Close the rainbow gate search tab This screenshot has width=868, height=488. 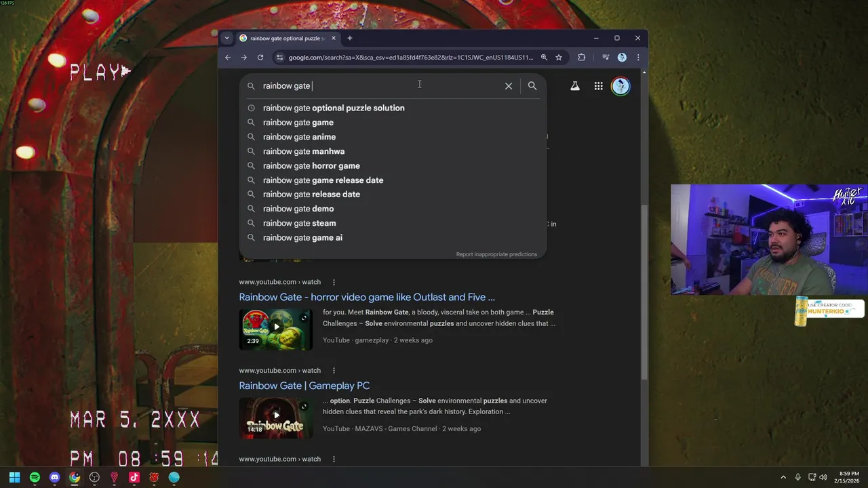point(334,39)
